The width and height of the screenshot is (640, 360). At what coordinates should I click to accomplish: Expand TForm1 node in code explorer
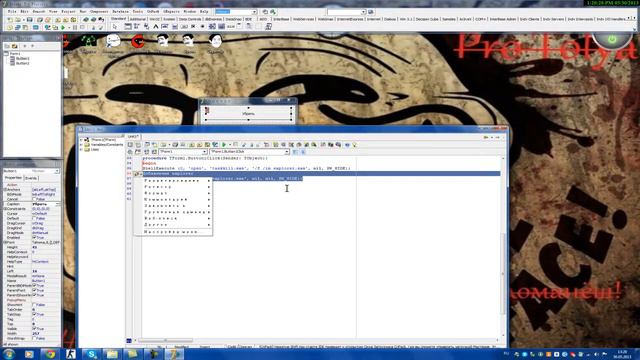(82, 140)
